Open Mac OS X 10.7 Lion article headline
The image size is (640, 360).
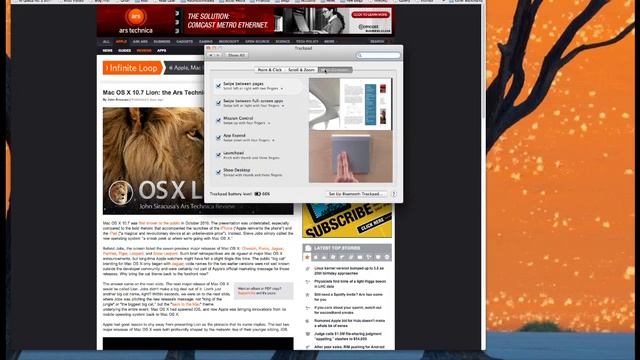pyautogui.click(x=153, y=93)
